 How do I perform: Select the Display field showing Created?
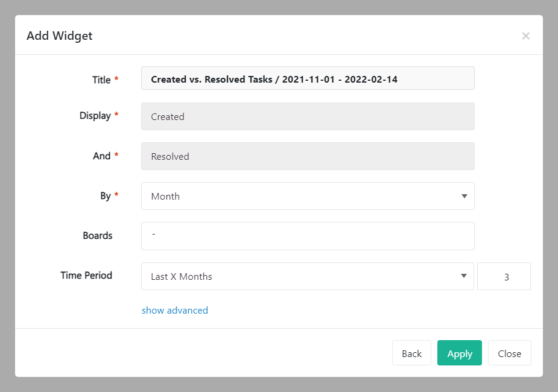pyautogui.click(x=308, y=116)
